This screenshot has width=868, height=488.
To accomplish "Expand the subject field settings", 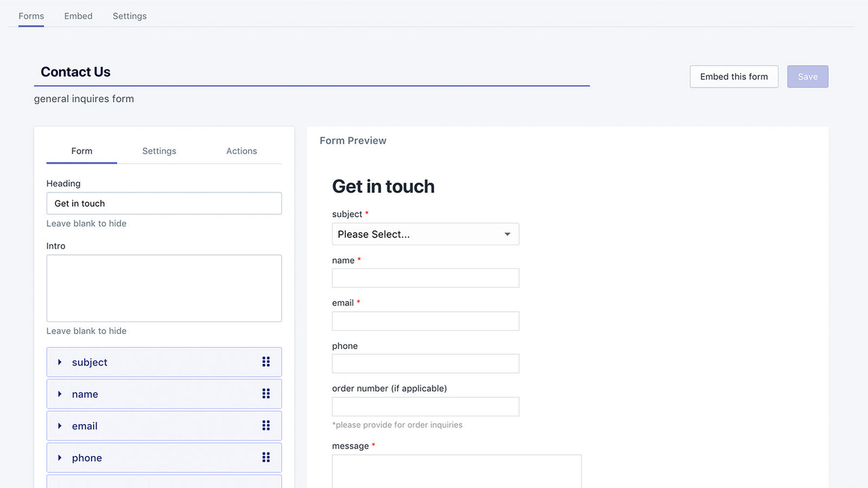I will pos(59,361).
